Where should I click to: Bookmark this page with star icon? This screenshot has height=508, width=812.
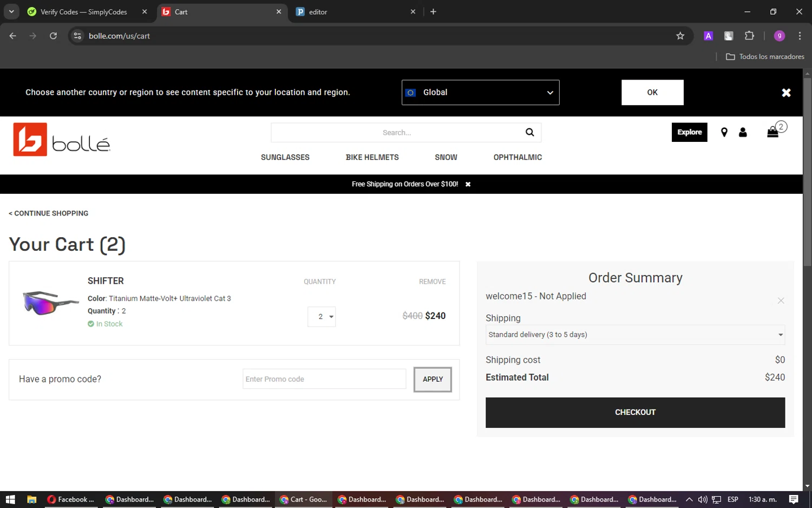[680, 36]
